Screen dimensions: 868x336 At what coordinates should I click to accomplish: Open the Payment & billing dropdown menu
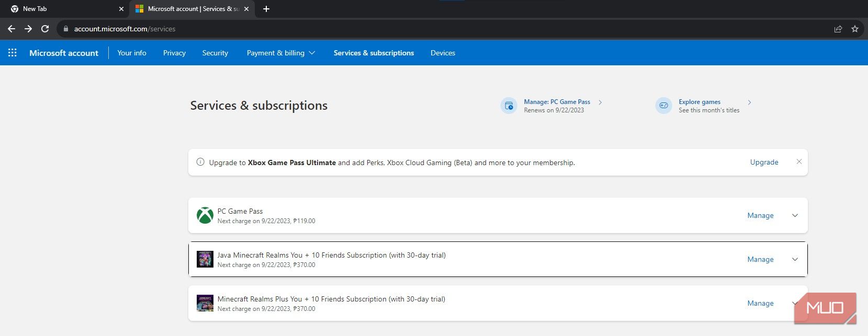280,53
